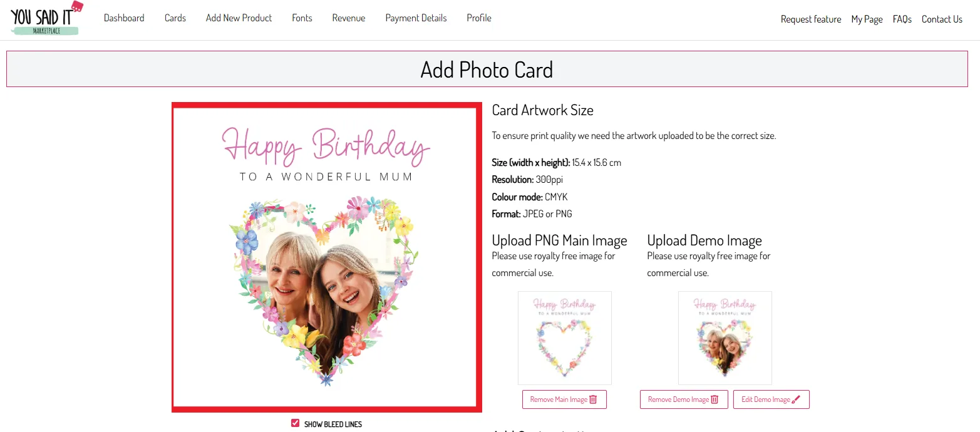Open the Profile page

point(479,18)
